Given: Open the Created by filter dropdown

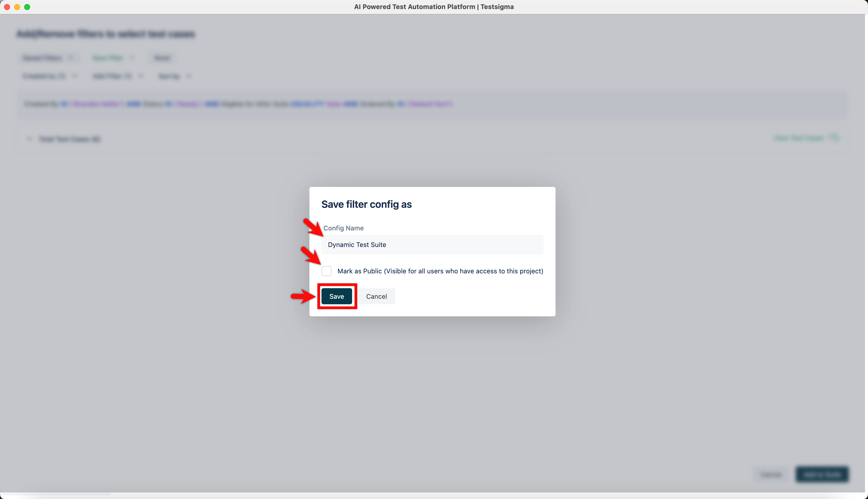Looking at the screenshot, I should coord(50,76).
